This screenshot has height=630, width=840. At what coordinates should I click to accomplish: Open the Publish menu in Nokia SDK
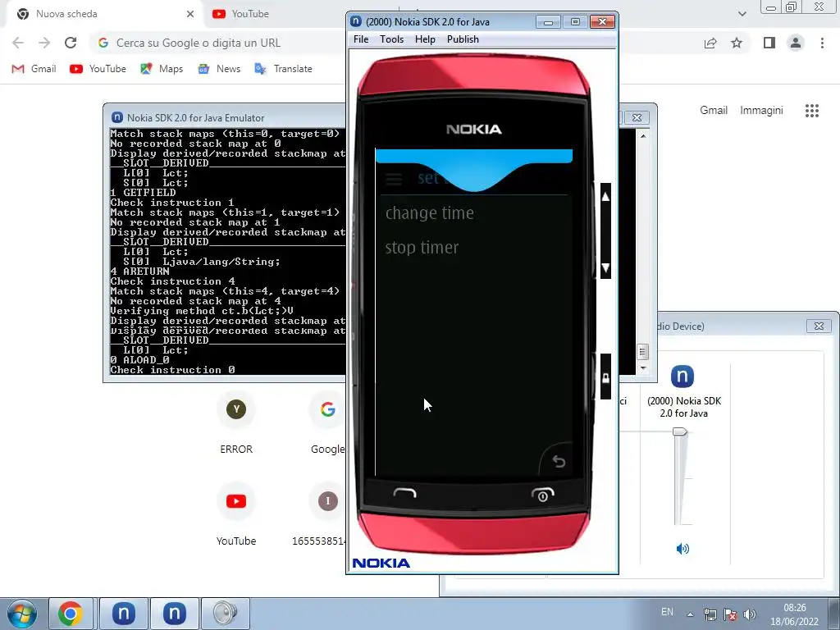[463, 39]
